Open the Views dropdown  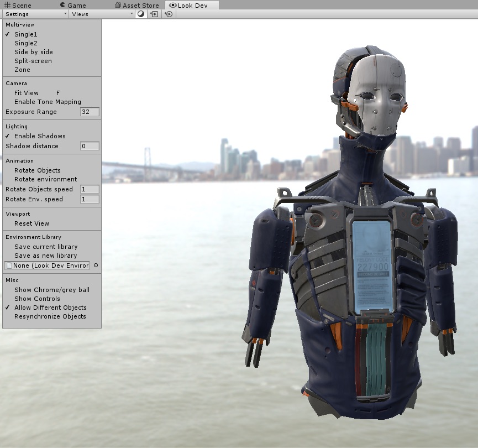pyautogui.click(x=102, y=14)
